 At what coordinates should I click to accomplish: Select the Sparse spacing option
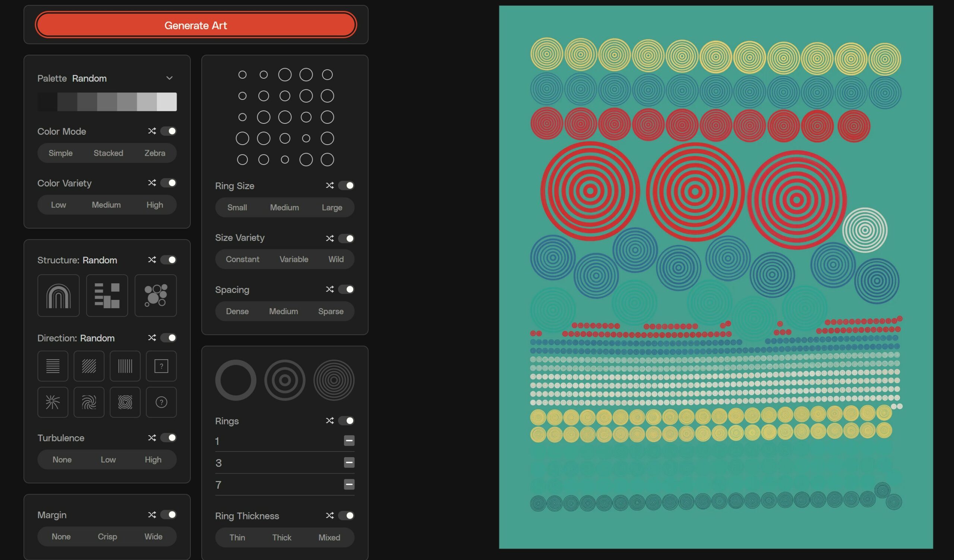click(331, 311)
